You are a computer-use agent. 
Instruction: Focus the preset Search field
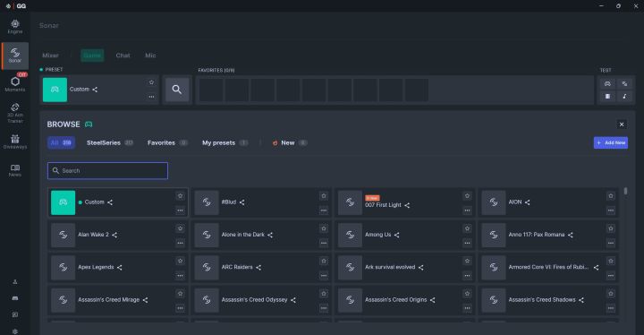coord(107,171)
